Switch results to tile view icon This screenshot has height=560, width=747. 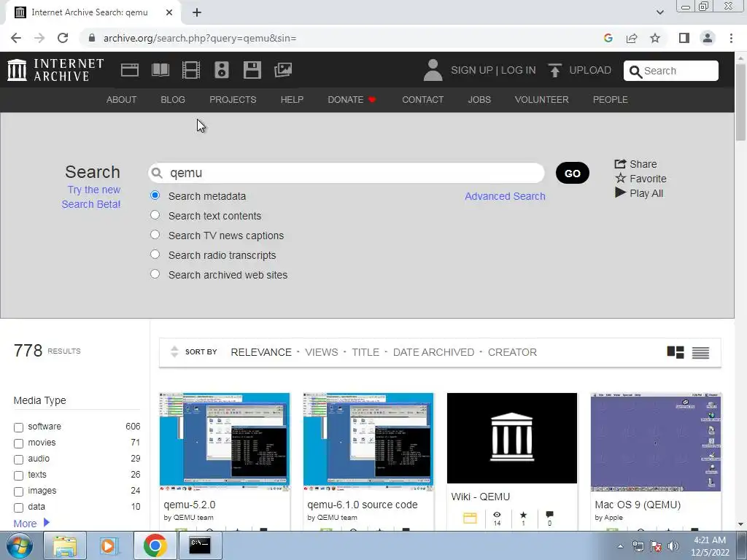[x=675, y=352]
